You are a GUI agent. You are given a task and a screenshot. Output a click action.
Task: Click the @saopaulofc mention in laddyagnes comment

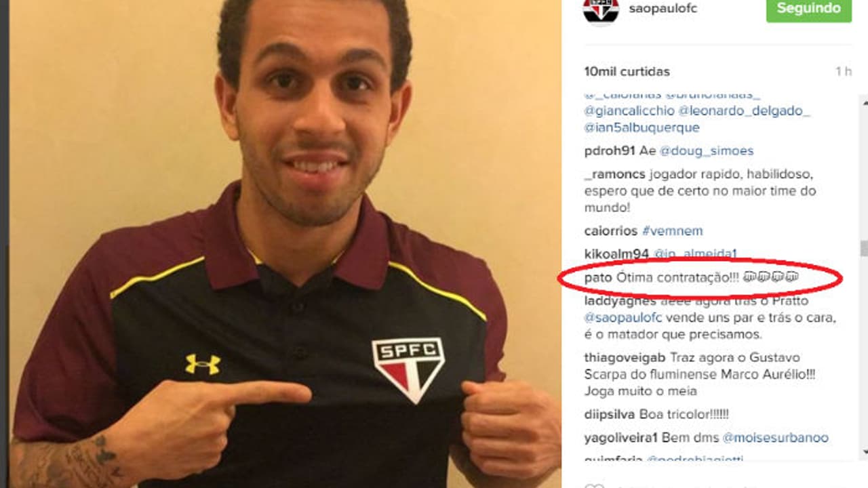click(623, 317)
